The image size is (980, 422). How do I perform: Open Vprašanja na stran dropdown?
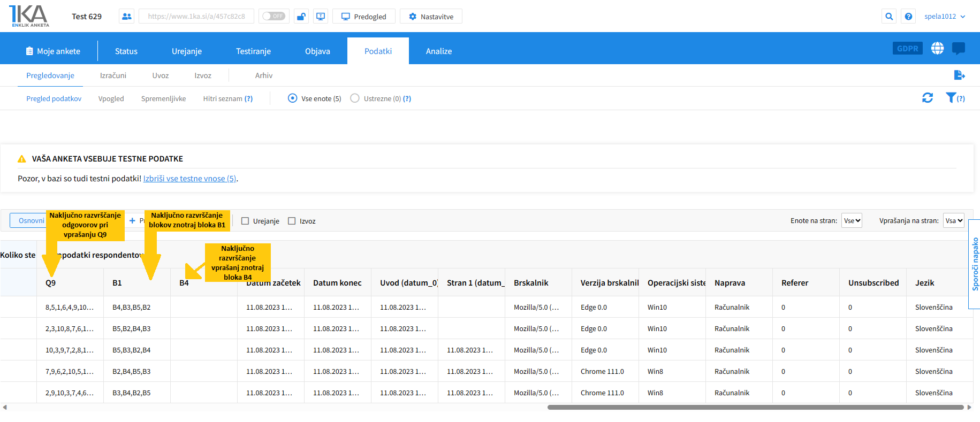pos(954,220)
